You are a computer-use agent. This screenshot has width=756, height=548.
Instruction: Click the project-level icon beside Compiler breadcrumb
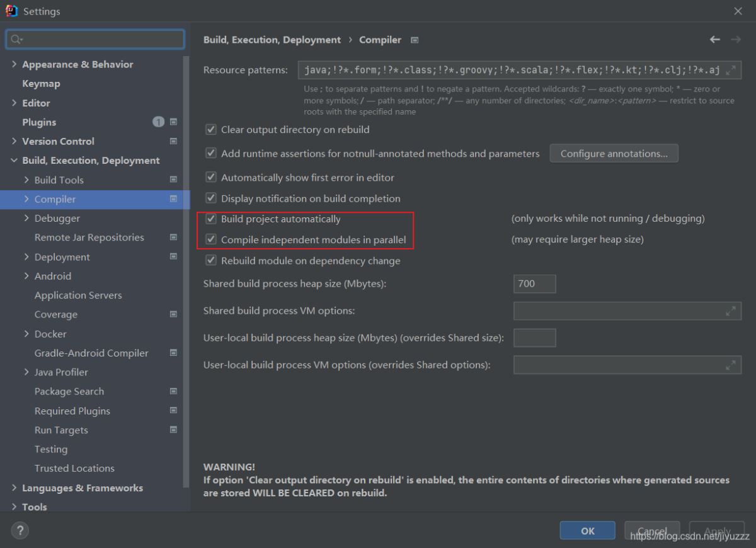click(x=415, y=40)
